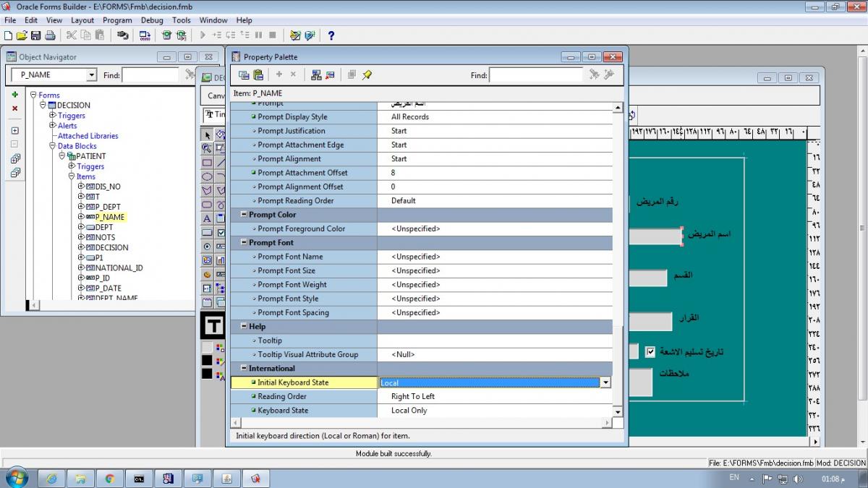The image size is (868, 488).
Task: Collapse the International property group
Action: (244, 369)
